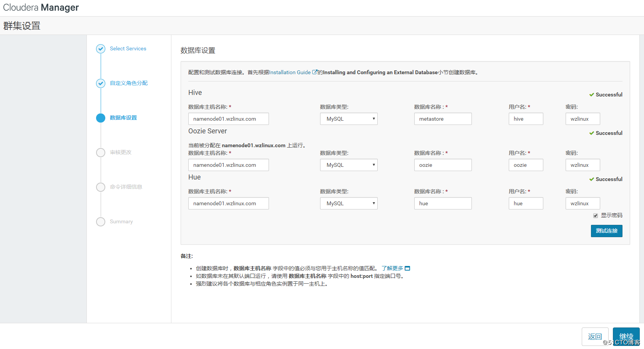Click the Oozie Server username field
Viewport: 644px width, 349px height.
(x=526, y=165)
